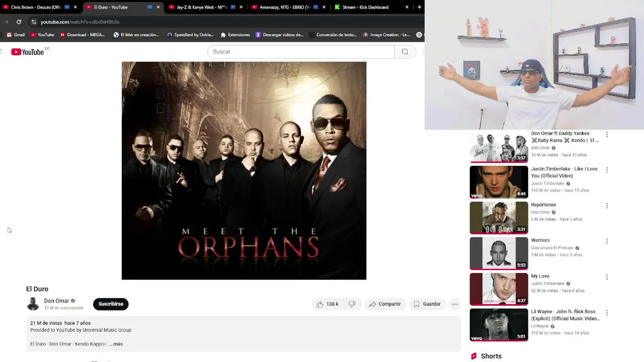Click the Shorts section heading

click(491, 356)
